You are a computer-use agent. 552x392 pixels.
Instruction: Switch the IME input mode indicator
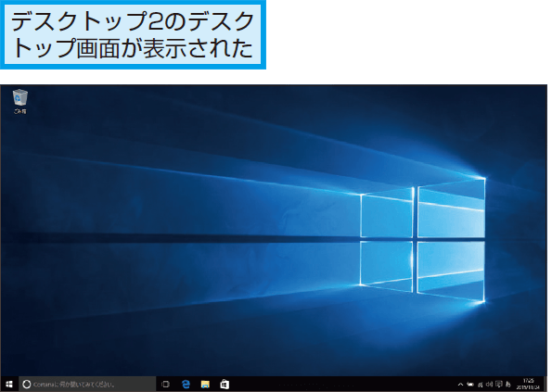(x=508, y=385)
